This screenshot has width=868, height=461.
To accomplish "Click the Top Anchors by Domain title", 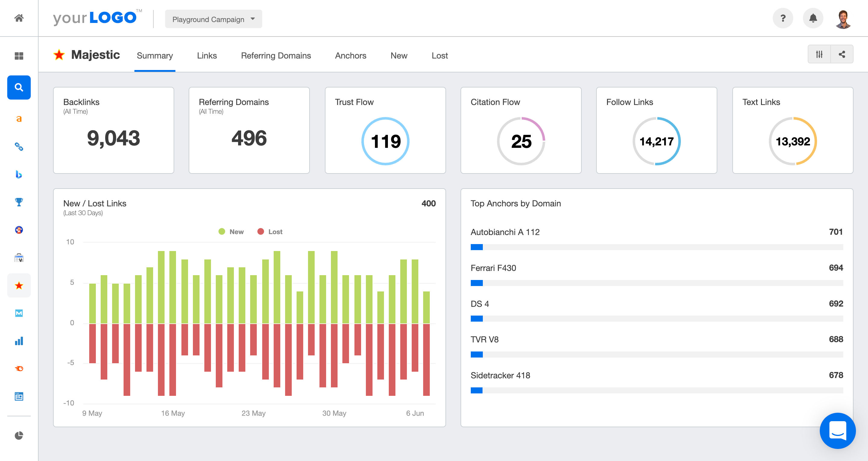I will tap(516, 203).
